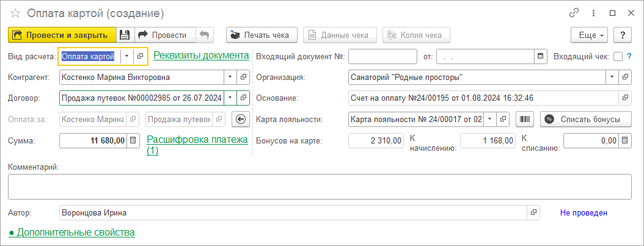Open calculator for Сумма field

coord(134,140)
